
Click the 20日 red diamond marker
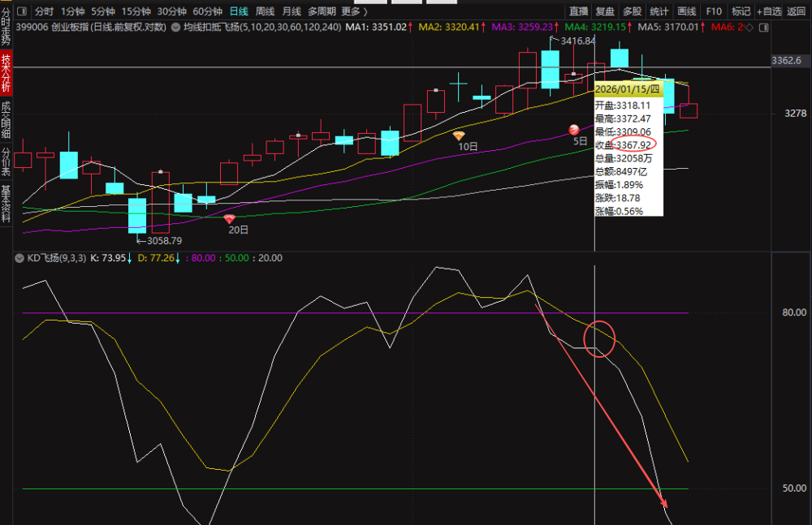pos(230,220)
